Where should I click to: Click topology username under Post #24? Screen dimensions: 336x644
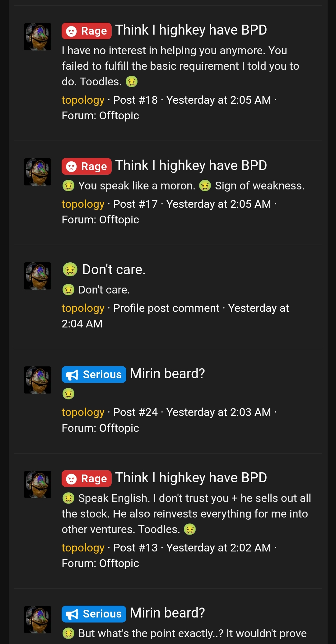pos(83,413)
